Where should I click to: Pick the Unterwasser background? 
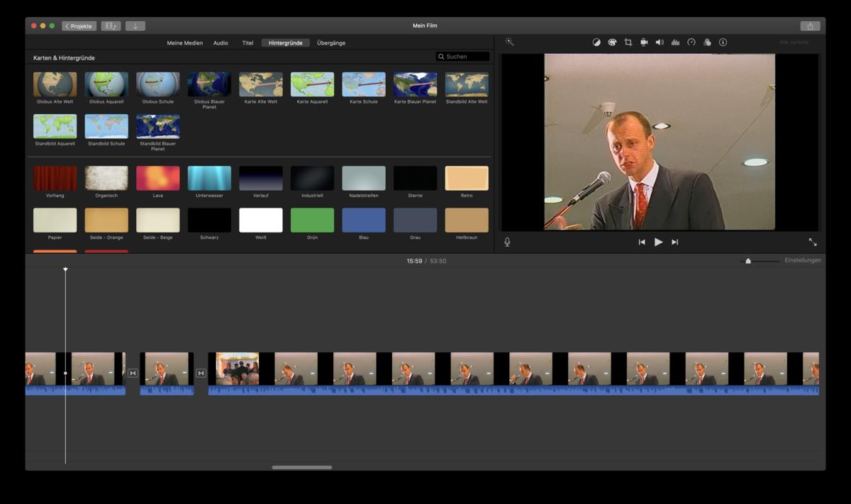[209, 179]
